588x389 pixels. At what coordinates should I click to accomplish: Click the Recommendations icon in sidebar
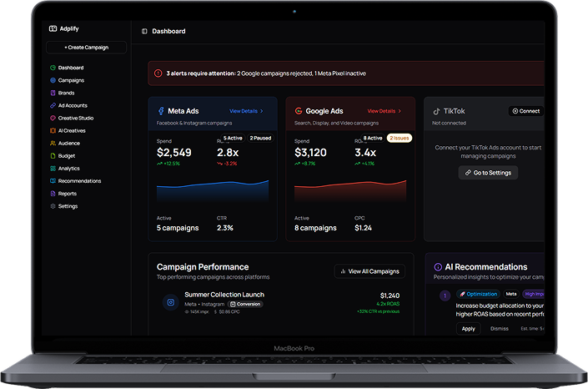pos(53,181)
